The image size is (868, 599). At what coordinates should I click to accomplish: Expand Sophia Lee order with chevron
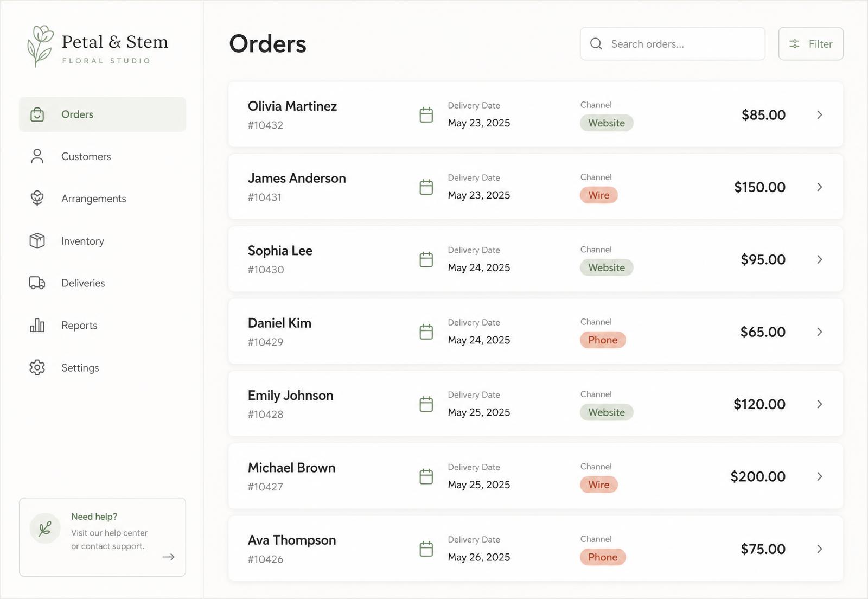coord(819,259)
